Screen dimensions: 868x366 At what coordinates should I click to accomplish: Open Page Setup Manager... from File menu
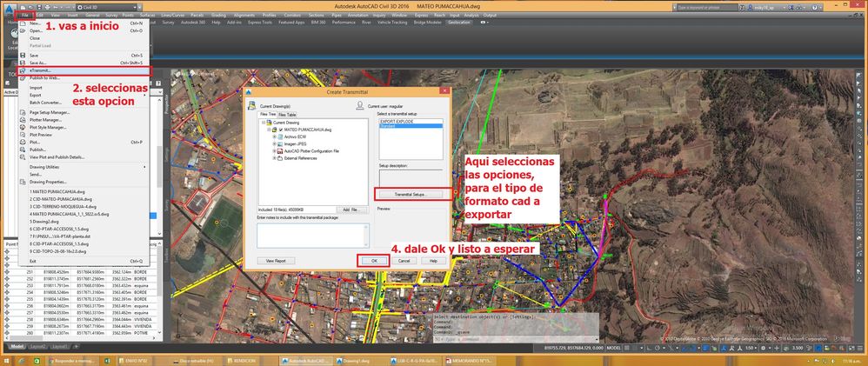pos(83,112)
